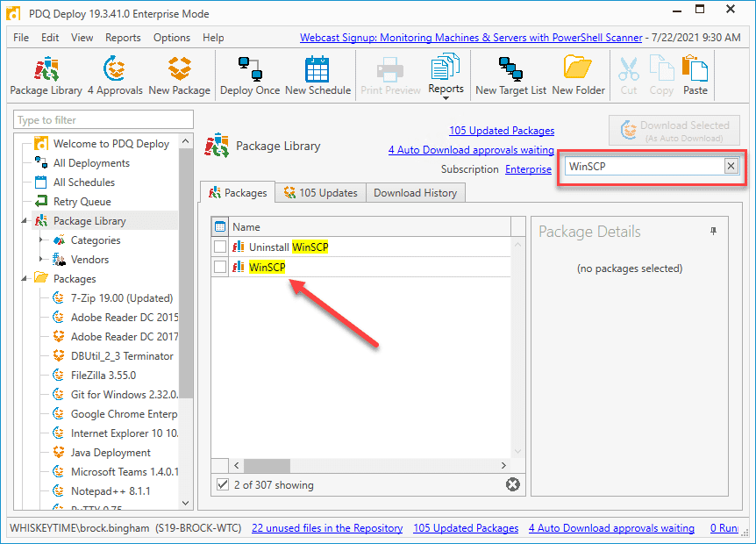This screenshot has height=544, width=756.
Task: Open the Edit menu
Action: tap(50, 38)
